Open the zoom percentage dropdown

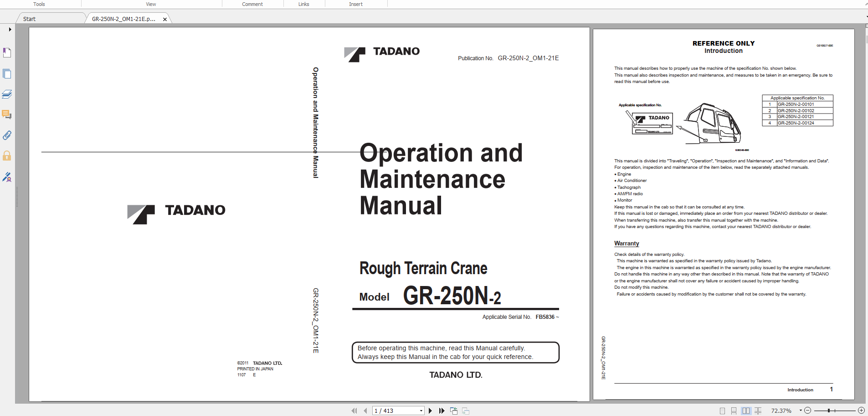[x=801, y=411]
